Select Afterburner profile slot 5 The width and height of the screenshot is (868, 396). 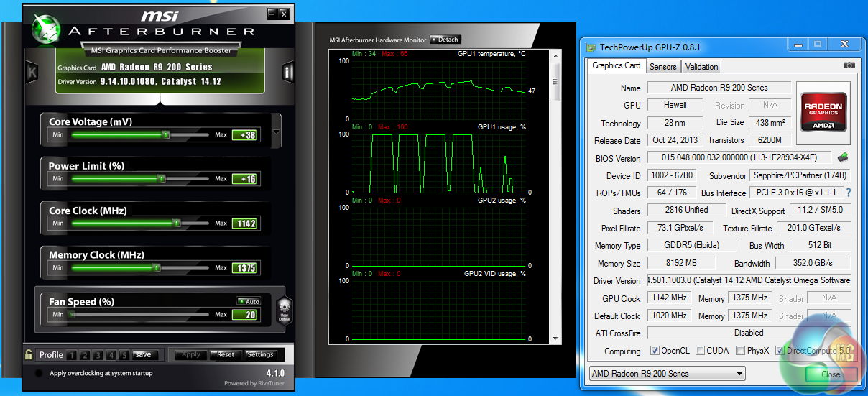124,354
